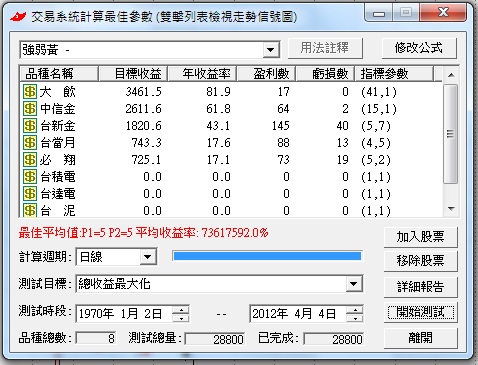Viewport: 478px width, 365px height.
Task: Click the value 2611.6 in 目標收益
Action: [x=144, y=109]
